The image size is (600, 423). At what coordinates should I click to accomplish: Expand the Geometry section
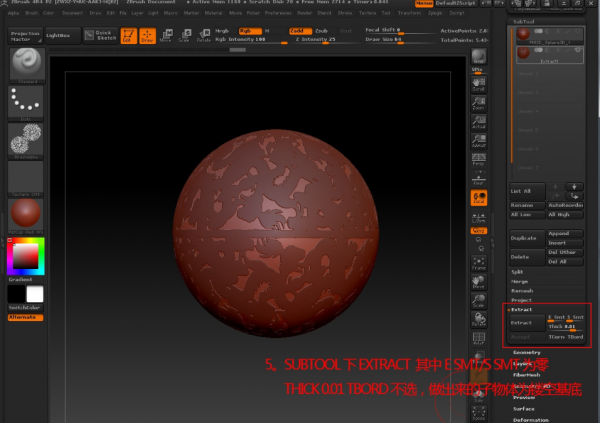527,352
